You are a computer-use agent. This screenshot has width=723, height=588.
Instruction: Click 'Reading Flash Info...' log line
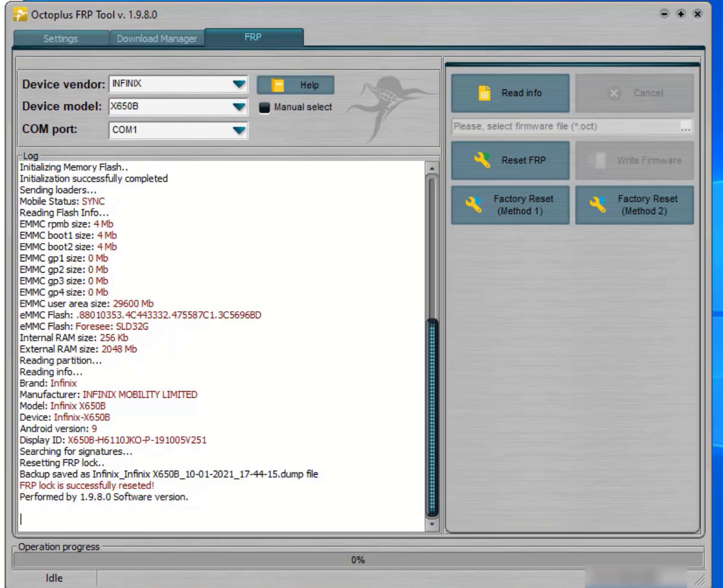[x=64, y=212]
